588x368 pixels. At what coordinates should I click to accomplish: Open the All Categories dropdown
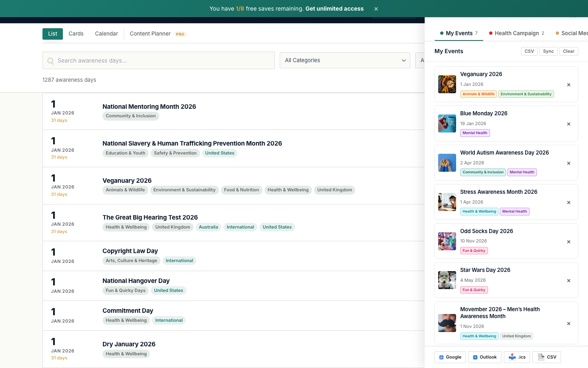coord(345,60)
